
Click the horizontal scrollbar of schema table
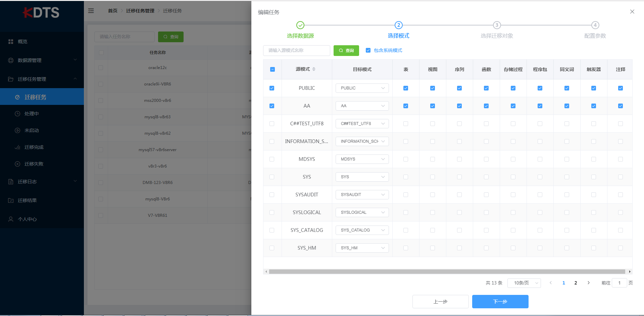point(447,272)
